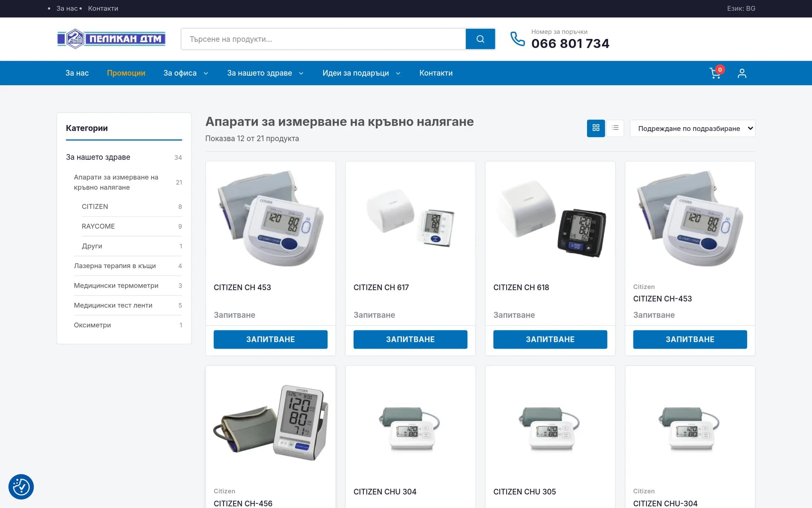The width and height of the screenshot is (812, 508).
Task: Open Контакти in the blue navigation bar
Action: (436, 73)
